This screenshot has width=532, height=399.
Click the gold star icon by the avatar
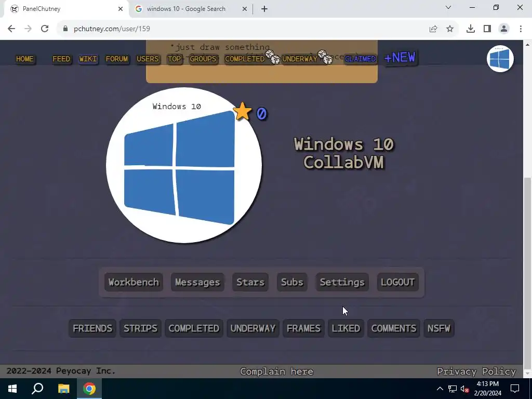[243, 112]
